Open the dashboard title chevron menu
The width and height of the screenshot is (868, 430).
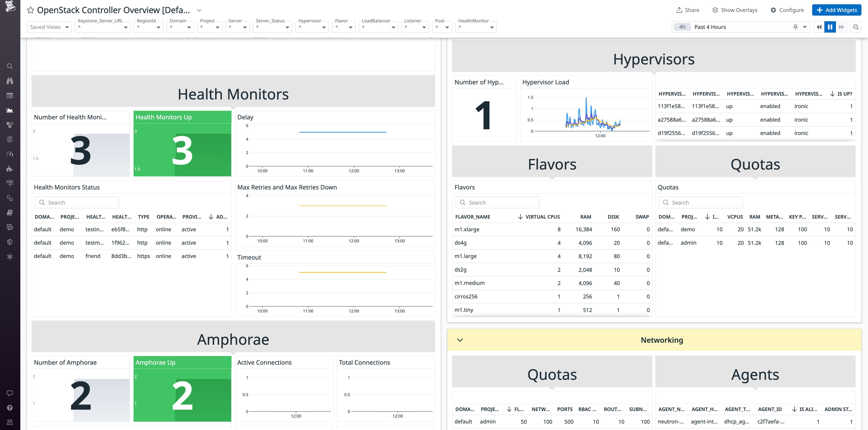pos(199,10)
